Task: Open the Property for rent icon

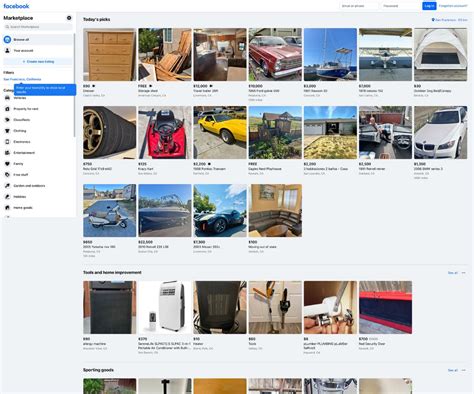Action: pyautogui.click(x=7, y=109)
